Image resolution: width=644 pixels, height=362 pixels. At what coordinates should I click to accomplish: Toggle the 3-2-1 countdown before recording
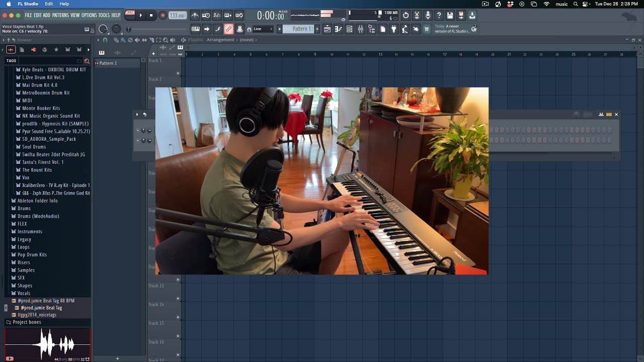click(217, 16)
